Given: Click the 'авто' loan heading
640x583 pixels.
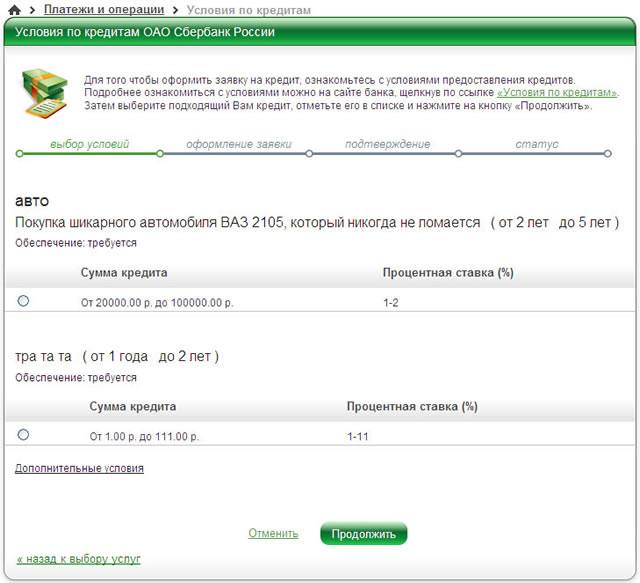Looking at the screenshot, I should 32,201.
